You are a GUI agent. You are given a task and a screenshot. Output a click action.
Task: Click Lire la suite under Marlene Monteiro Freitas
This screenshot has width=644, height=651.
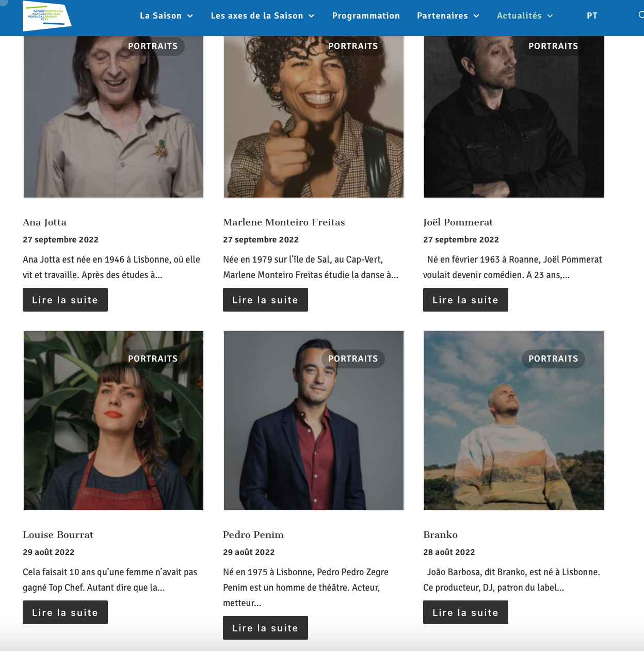click(x=265, y=300)
